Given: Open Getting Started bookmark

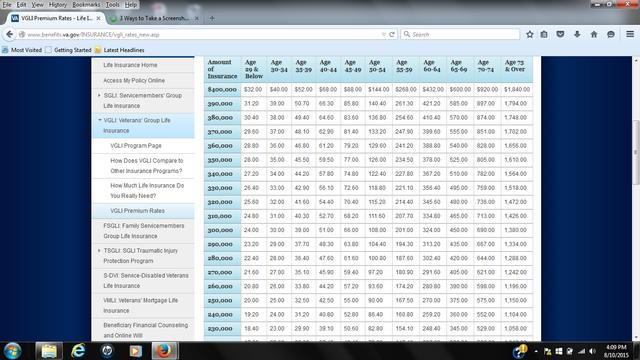Looking at the screenshot, I should pyautogui.click(x=69, y=50).
